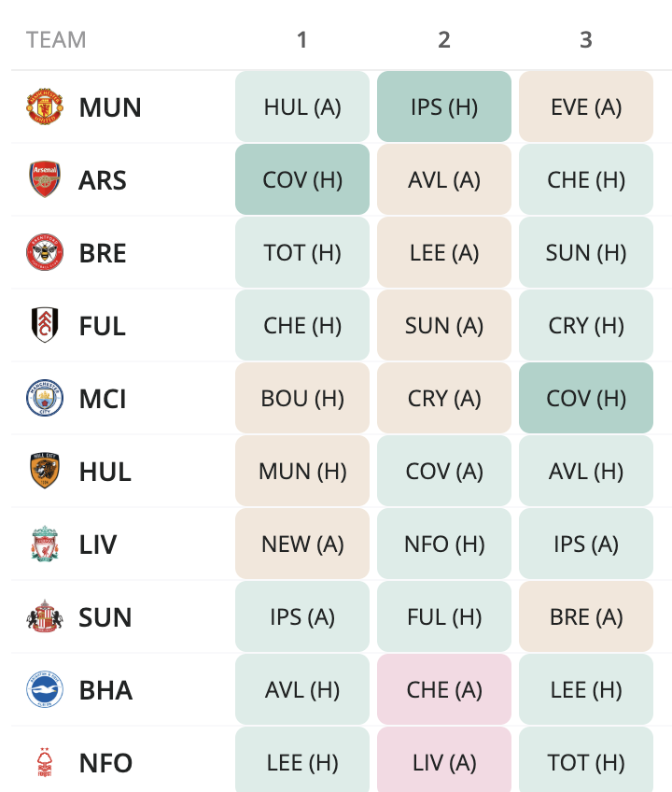The image size is (672, 792).
Task: Click the Fulham club crest
Action: click(x=45, y=325)
